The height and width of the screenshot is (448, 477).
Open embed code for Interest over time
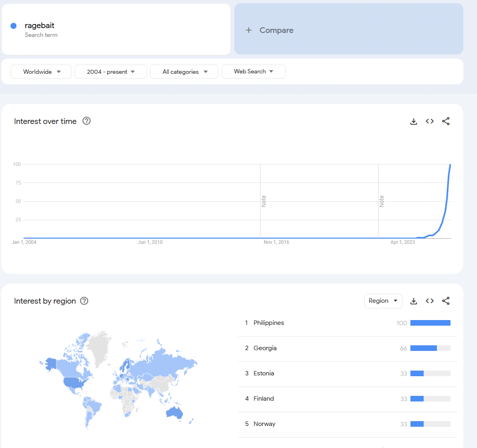click(430, 122)
